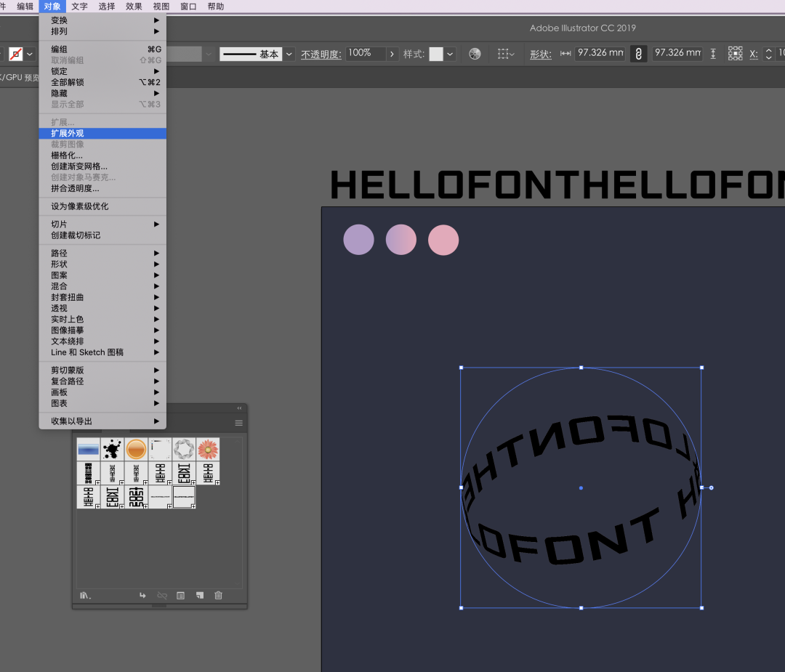Click the pink circle swatch on artboard
This screenshot has height=672, width=785.
click(443, 240)
